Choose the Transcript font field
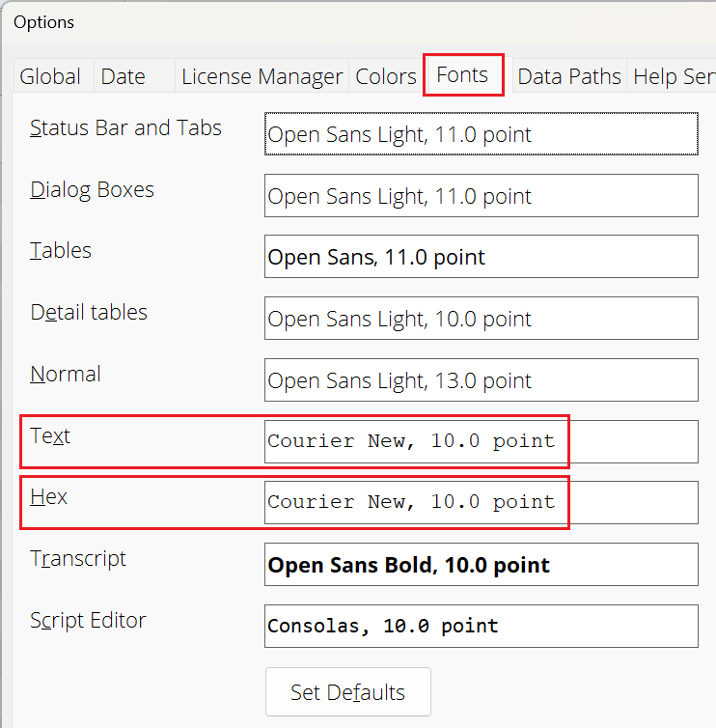Viewport: 716px width, 728px height. (481, 565)
